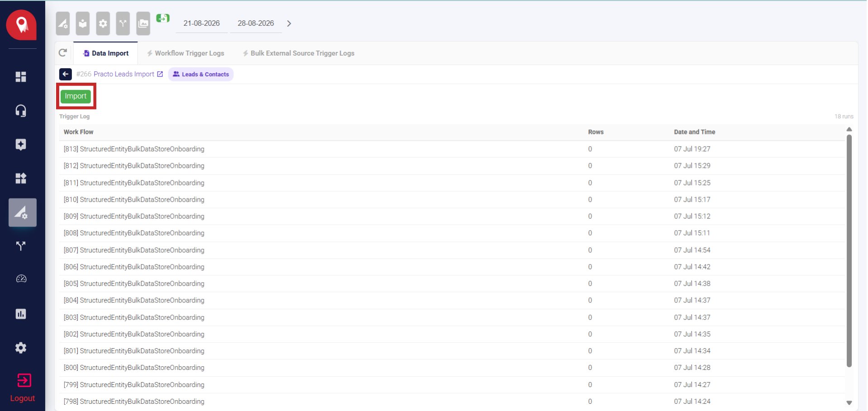This screenshot has height=411, width=868.
Task: Click the grey image gallery toolbar icon
Action: [143, 24]
